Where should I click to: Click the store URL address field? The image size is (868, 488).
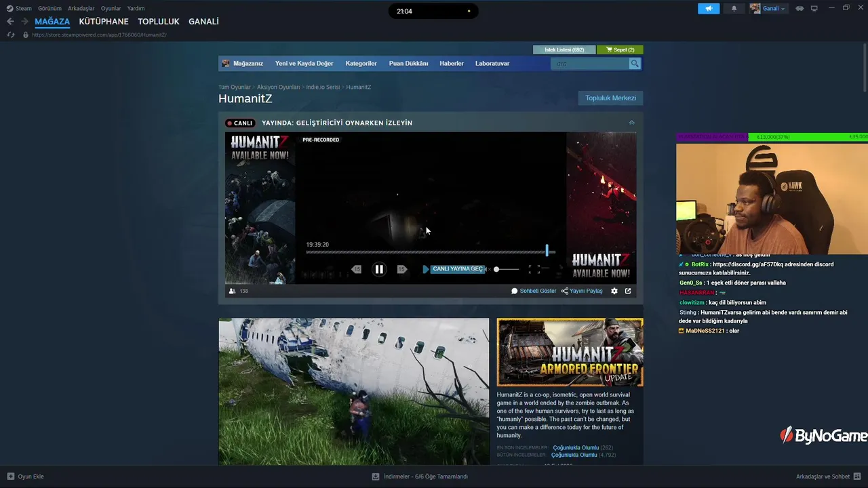point(99,35)
